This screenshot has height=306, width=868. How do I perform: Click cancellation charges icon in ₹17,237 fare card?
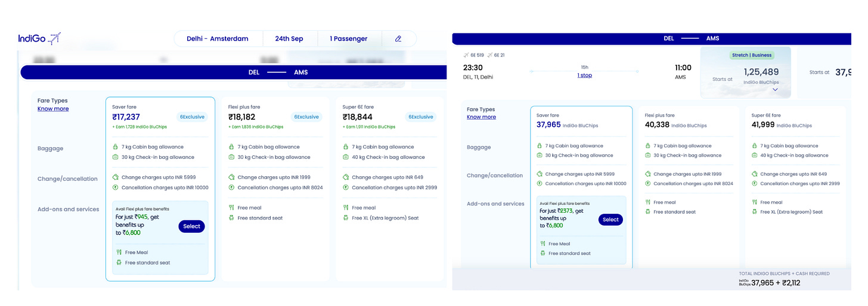point(116,188)
